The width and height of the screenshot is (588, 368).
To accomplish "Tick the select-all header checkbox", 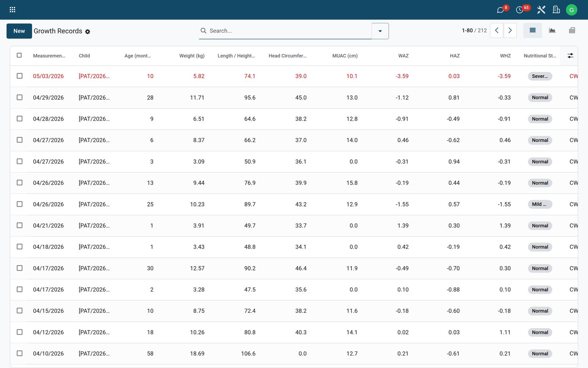I will [x=19, y=55].
